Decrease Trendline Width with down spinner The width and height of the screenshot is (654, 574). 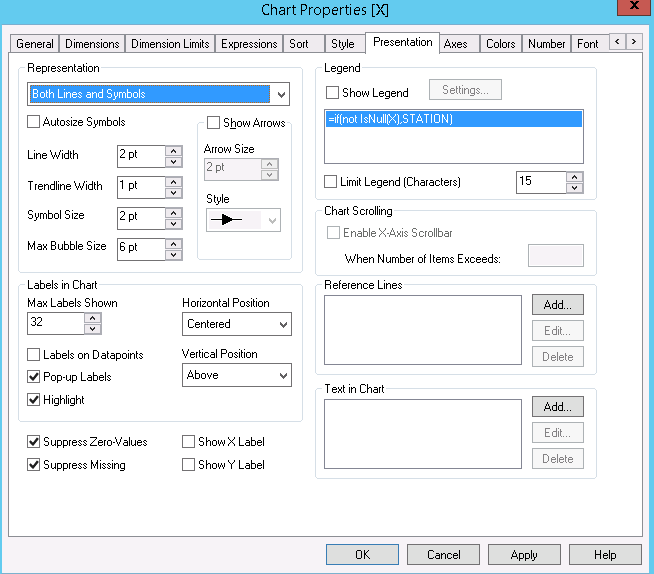tap(174, 192)
